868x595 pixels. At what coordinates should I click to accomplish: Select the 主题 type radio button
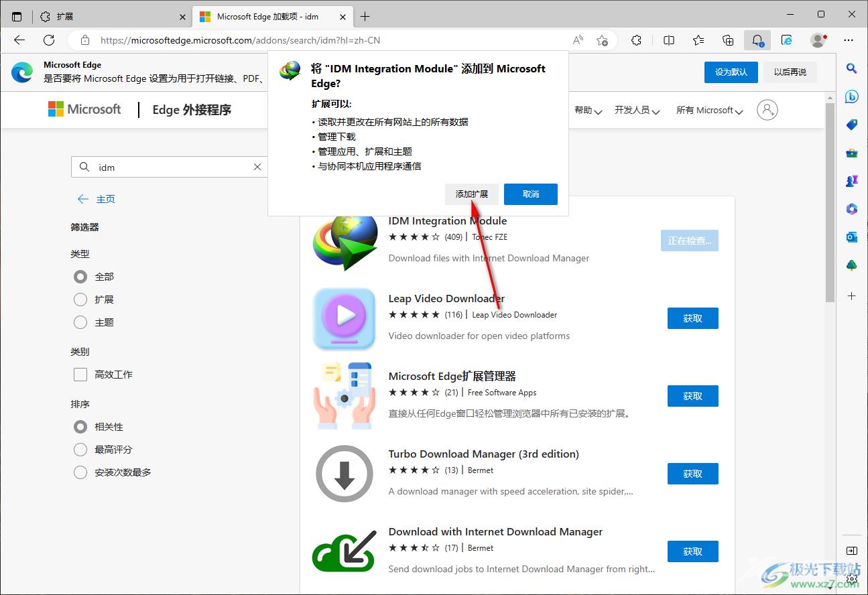click(80, 322)
